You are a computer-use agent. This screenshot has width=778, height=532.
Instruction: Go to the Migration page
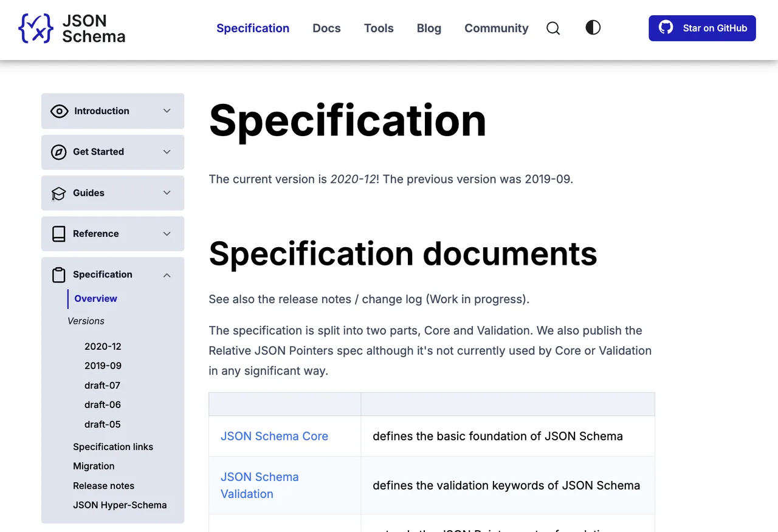point(94,466)
